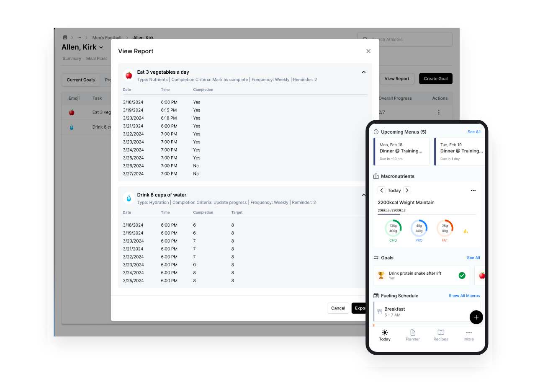
Task: Click the Macronutrients chart header icon
Action: coord(376,176)
